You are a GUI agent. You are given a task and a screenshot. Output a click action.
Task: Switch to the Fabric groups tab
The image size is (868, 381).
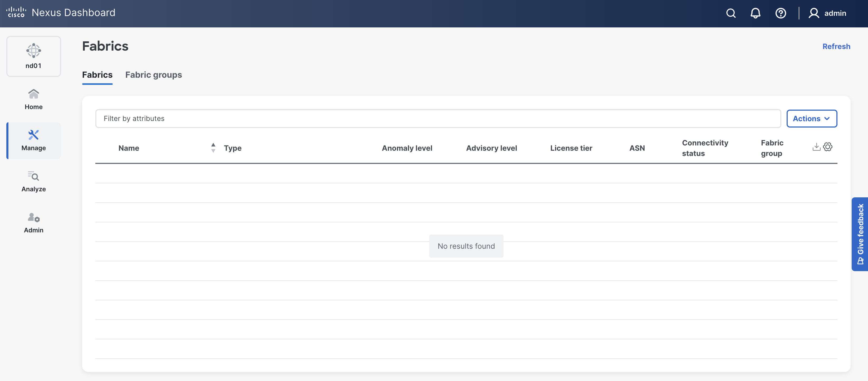click(153, 75)
